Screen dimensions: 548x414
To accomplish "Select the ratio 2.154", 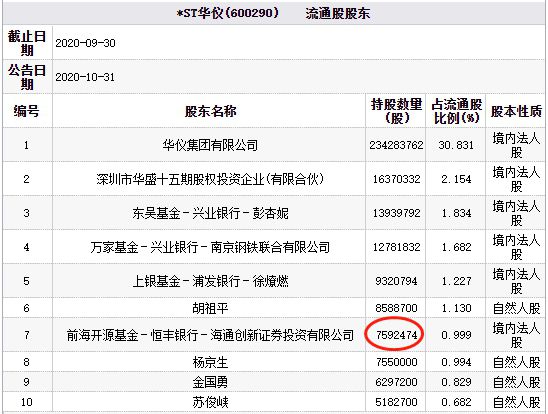I will click(456, 179).
